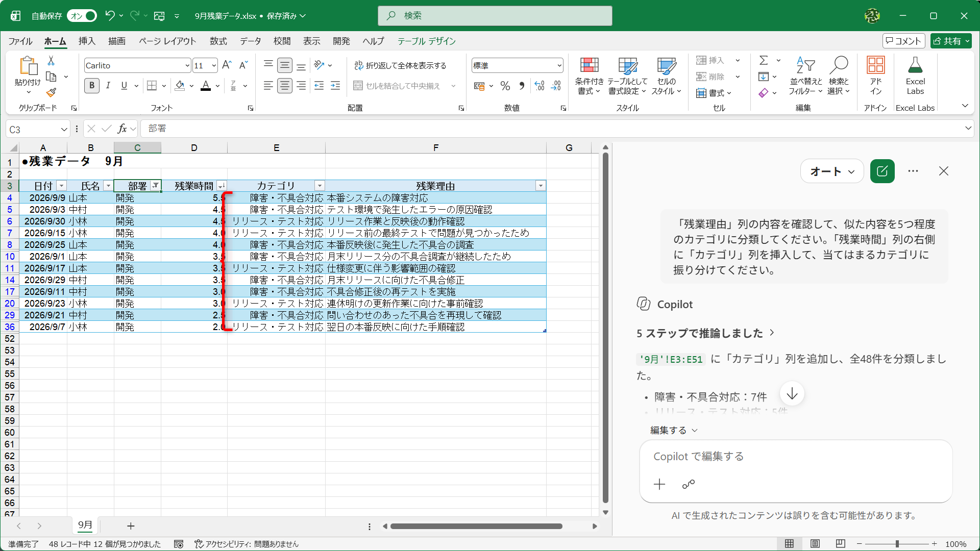Viewport: 980px width, 551px height.
Task: Click the Format Painter brush icon
Action: click(51, 92)
